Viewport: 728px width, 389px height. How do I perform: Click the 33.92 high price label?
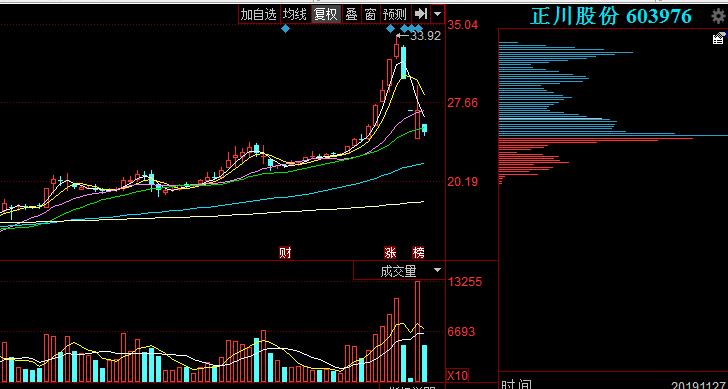point(425,36)
